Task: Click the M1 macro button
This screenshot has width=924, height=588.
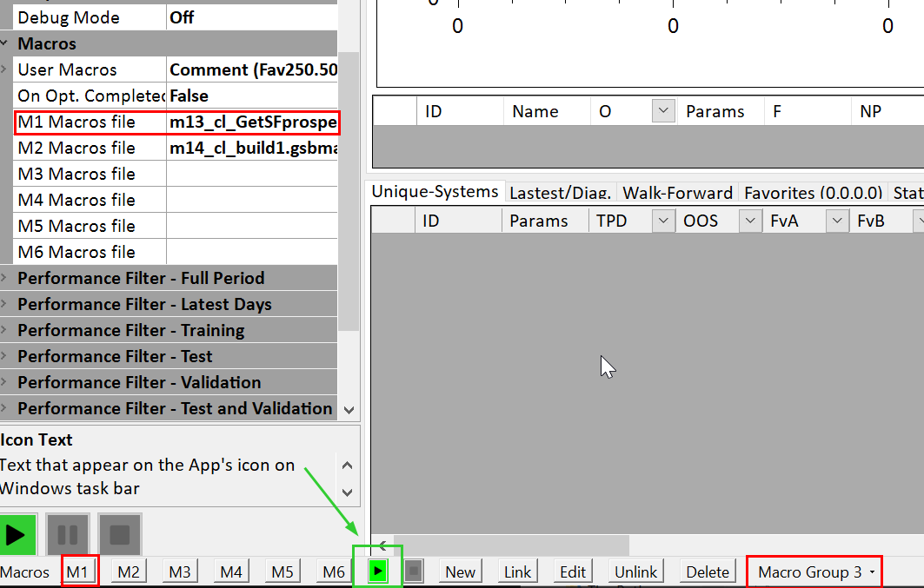Action: click(78, 571)
